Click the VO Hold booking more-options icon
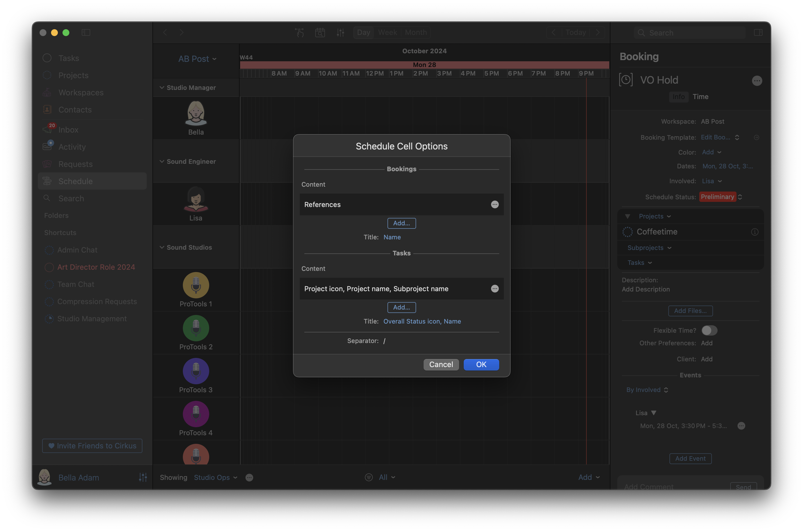The height and width of the screenshot is (532, 803). pos(757,81)
